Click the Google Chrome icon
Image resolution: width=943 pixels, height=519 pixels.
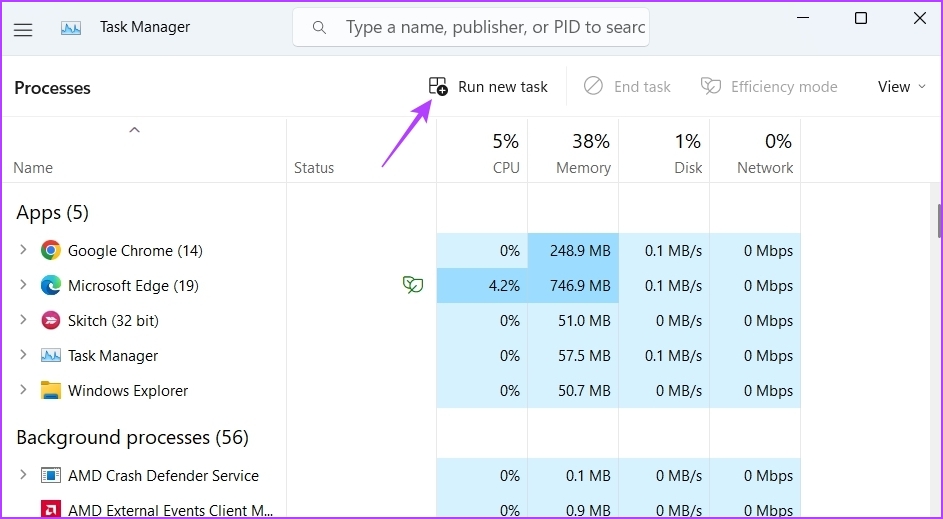point(51,250)
